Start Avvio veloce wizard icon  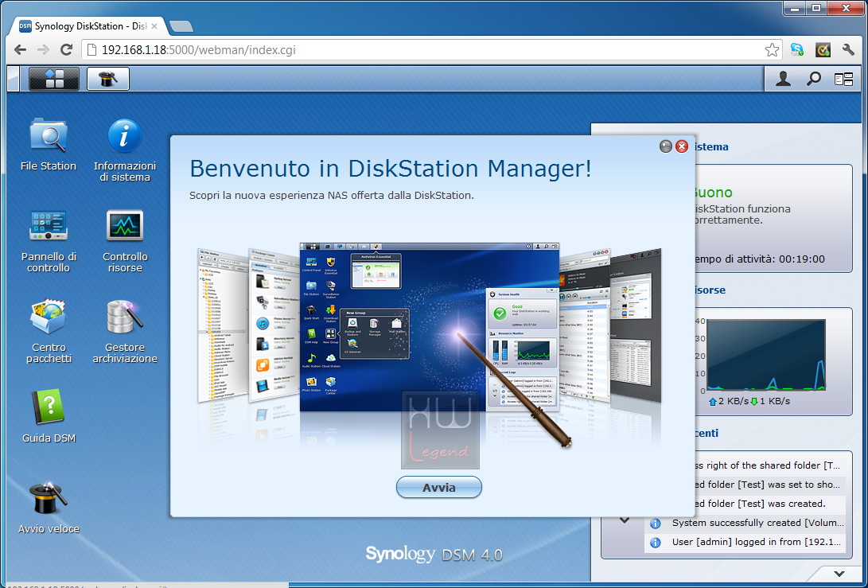point(49,507)
